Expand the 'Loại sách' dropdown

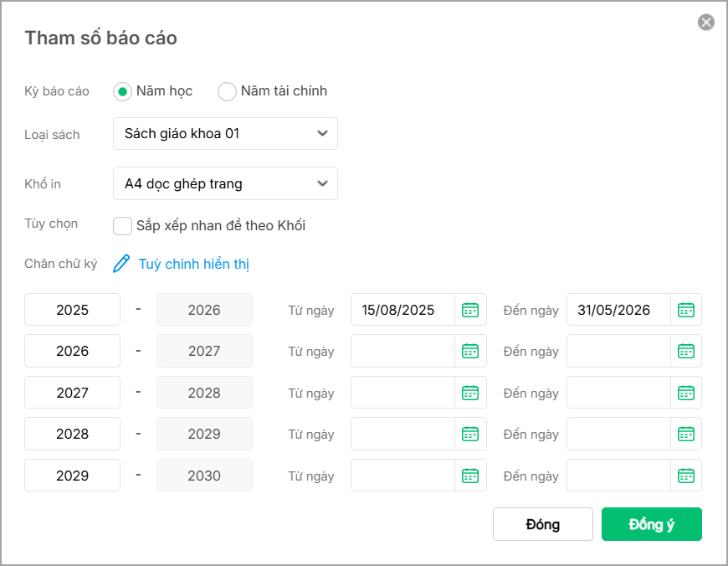225,133
